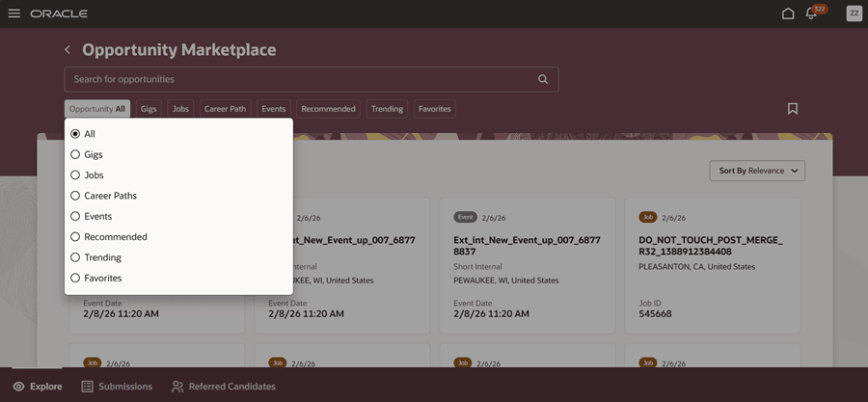Click the Trending filter chip

click(387, 109)
